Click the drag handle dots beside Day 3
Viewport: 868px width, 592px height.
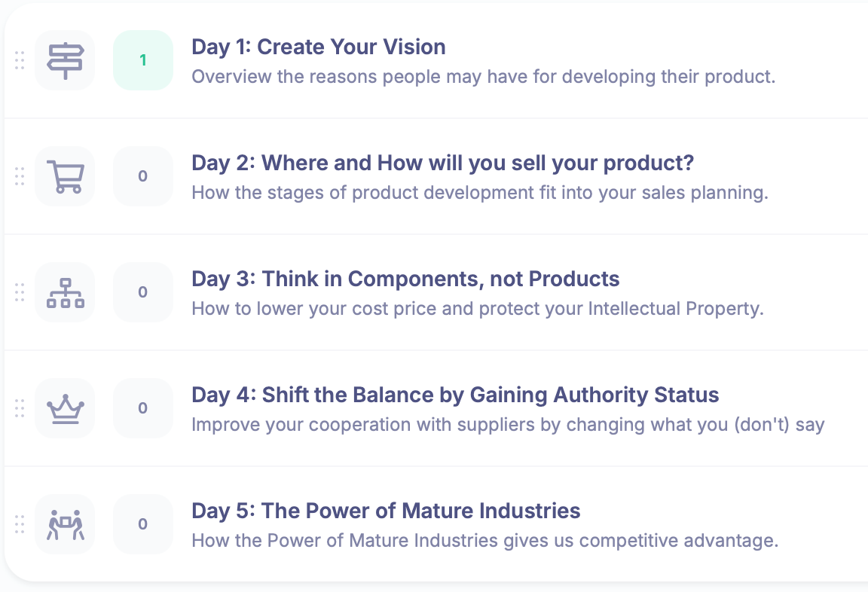(x=20, y=292)
